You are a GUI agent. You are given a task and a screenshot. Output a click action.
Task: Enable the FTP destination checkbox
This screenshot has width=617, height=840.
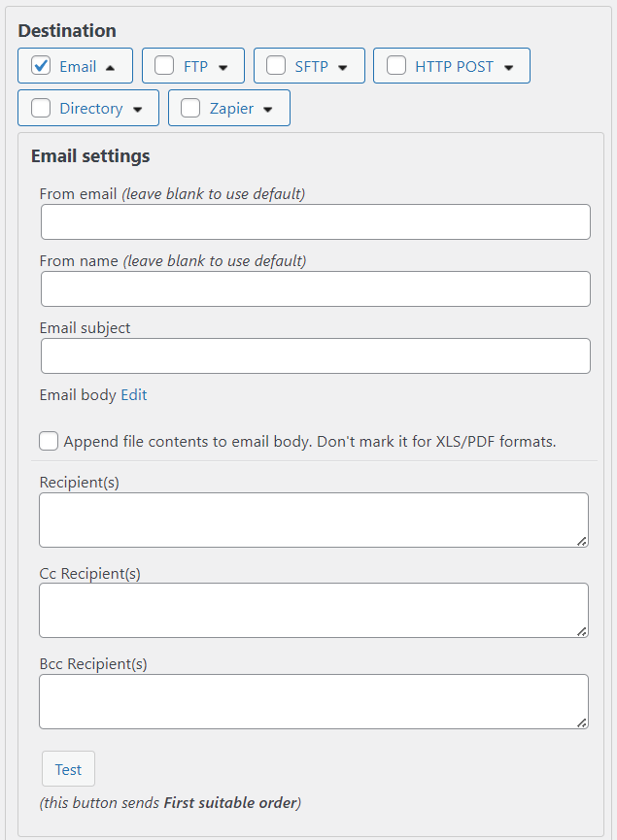coord(165,66)
